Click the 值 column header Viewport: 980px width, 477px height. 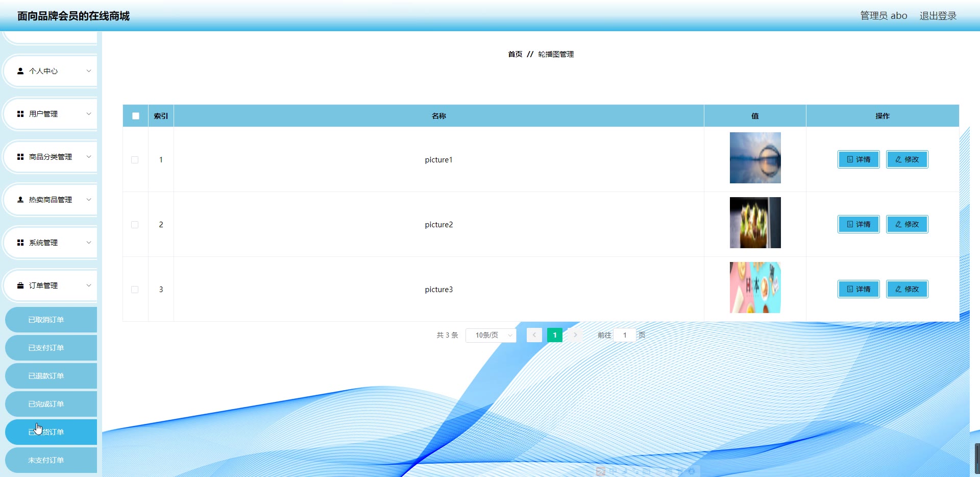755,116
